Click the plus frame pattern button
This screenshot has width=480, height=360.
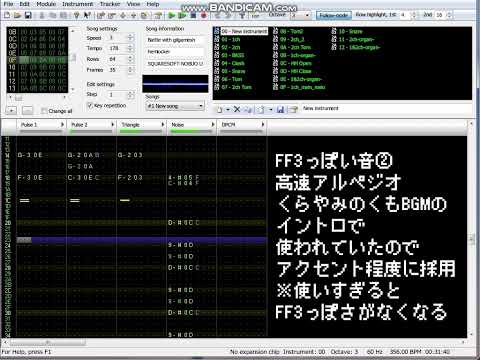click(11, 110)
